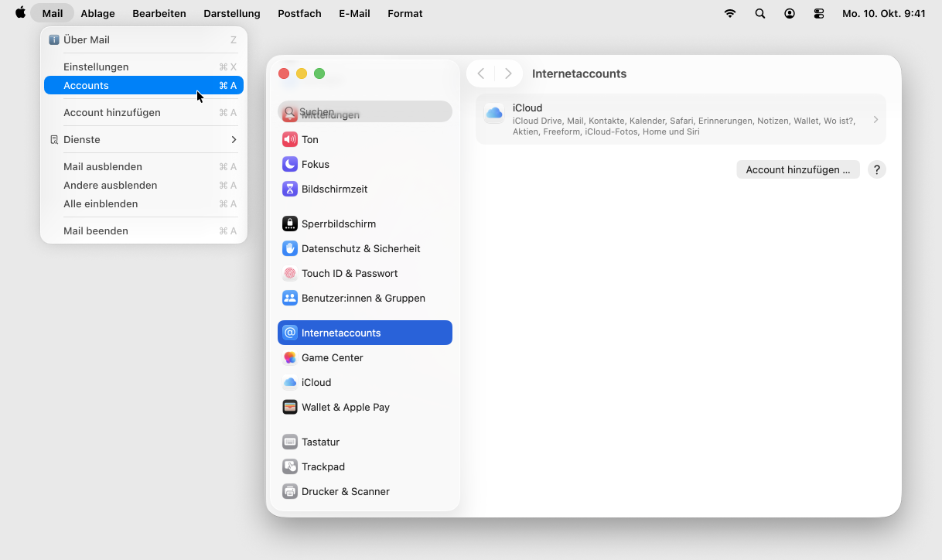Open Control Center in the menu bar
This screenshot has height=560, width=942.
(819, 13)
